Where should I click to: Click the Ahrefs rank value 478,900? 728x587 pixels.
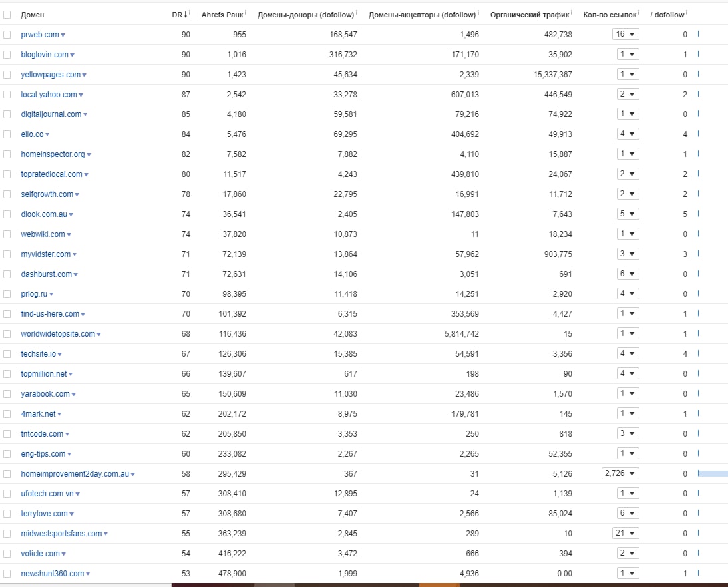[x=232, y=574]
